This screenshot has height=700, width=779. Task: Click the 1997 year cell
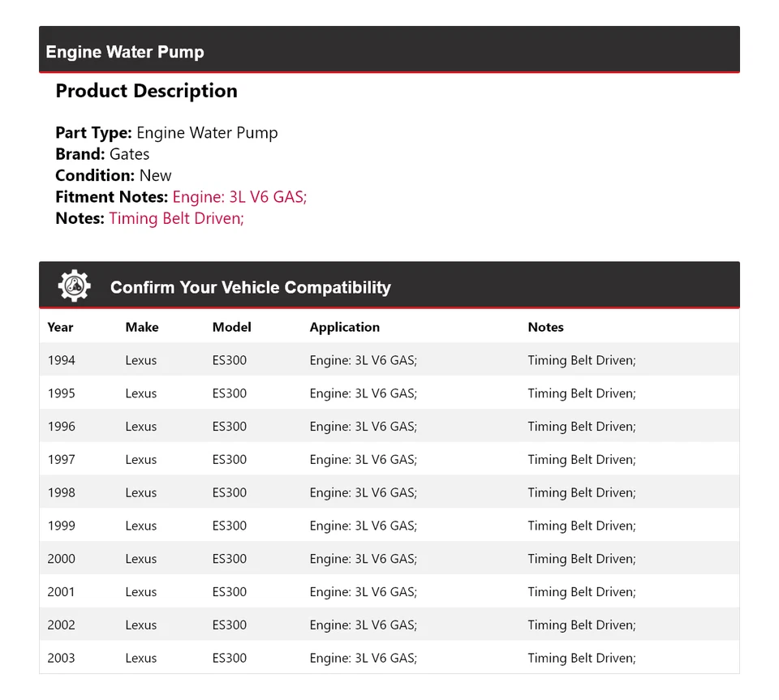pyautogui.click(x=61, y=459)
